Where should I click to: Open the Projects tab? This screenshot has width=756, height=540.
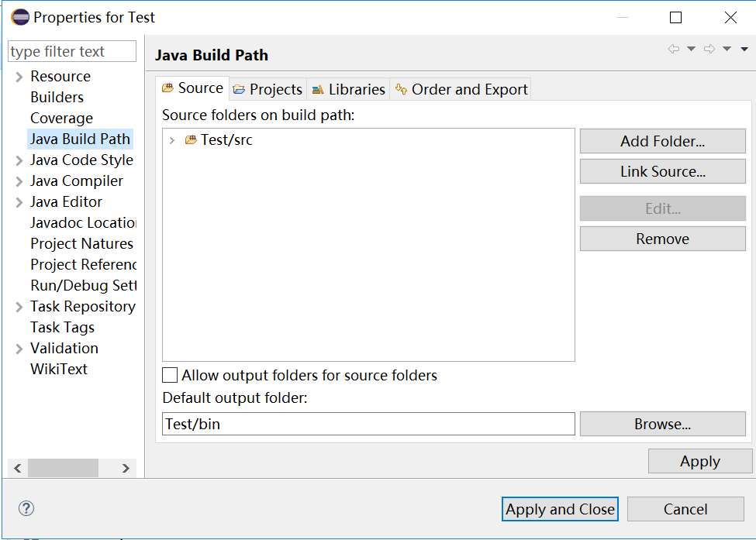268,89
